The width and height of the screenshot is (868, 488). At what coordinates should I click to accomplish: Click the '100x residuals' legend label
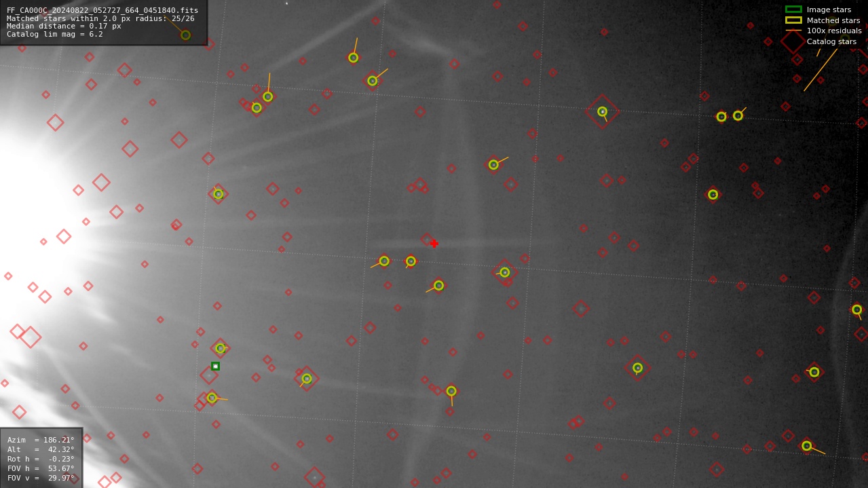point(834,31)
